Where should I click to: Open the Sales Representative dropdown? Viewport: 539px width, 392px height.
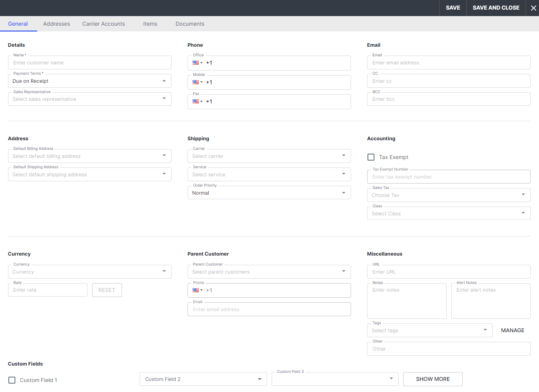click(x=90, y=99)
